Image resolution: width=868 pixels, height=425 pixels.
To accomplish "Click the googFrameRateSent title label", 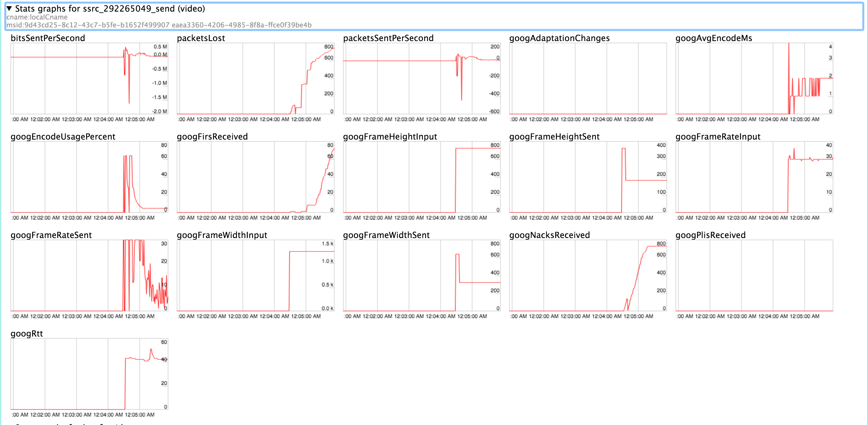I will point(51,235).
